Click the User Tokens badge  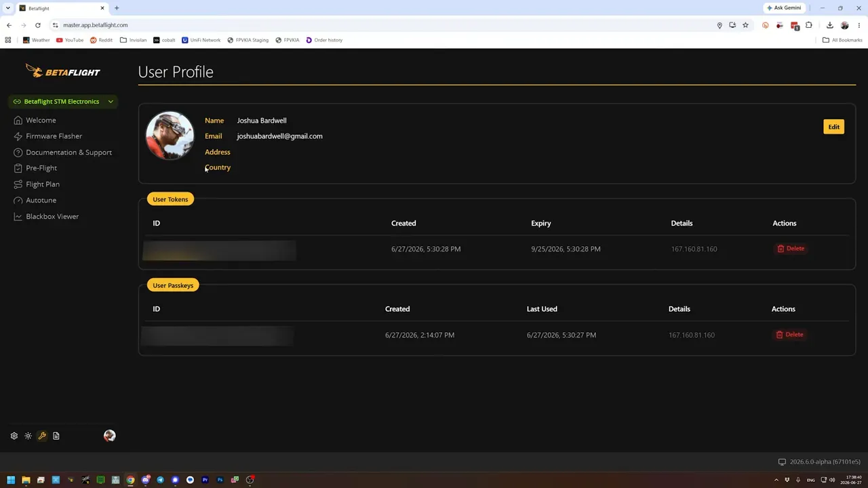(170, 199)
